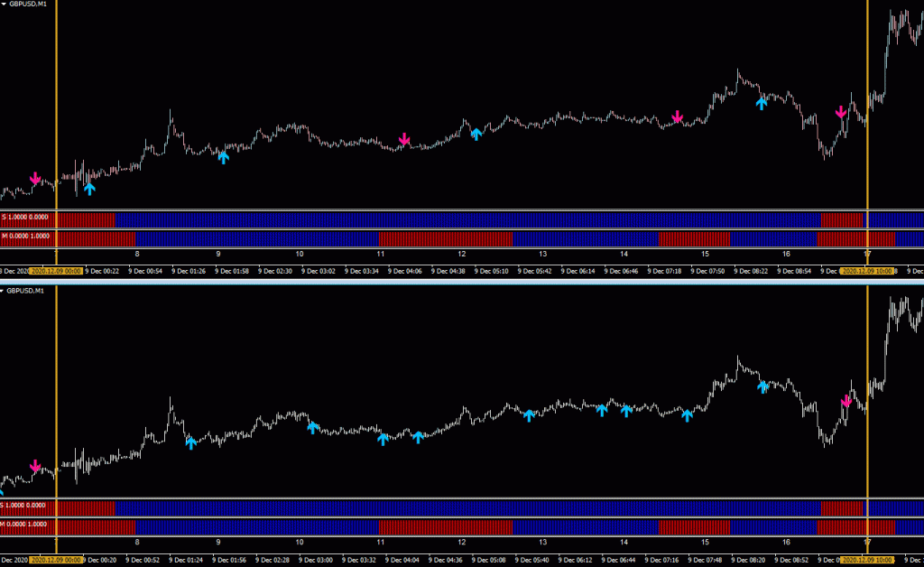Select top chart blue buy arrow above hour 9

coord(224,157)
